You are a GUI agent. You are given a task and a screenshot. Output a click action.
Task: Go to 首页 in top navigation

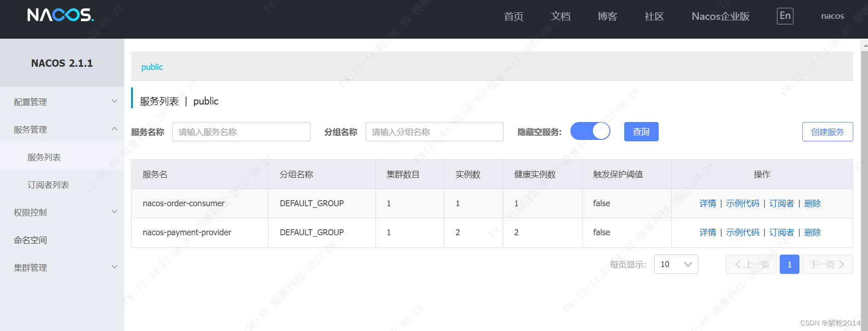[x=513, y=17]
